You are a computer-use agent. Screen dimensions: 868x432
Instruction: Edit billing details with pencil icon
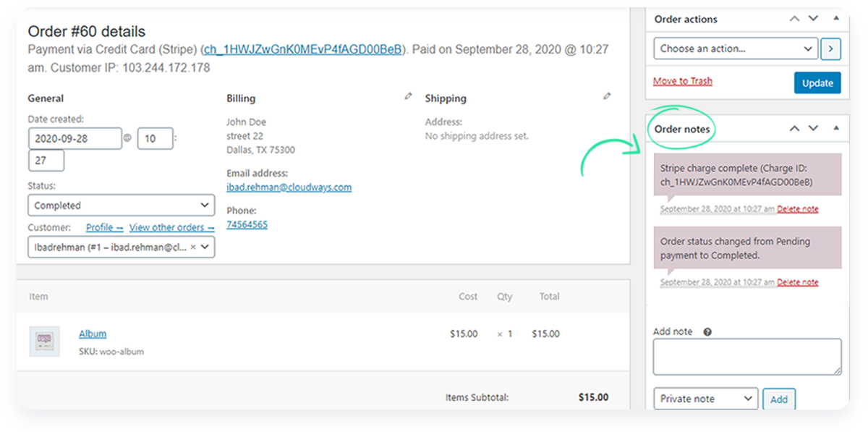click(409, 96)
